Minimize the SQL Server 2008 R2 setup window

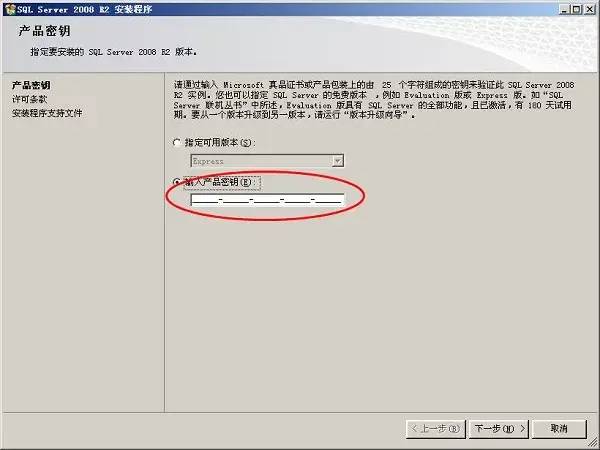563,9
